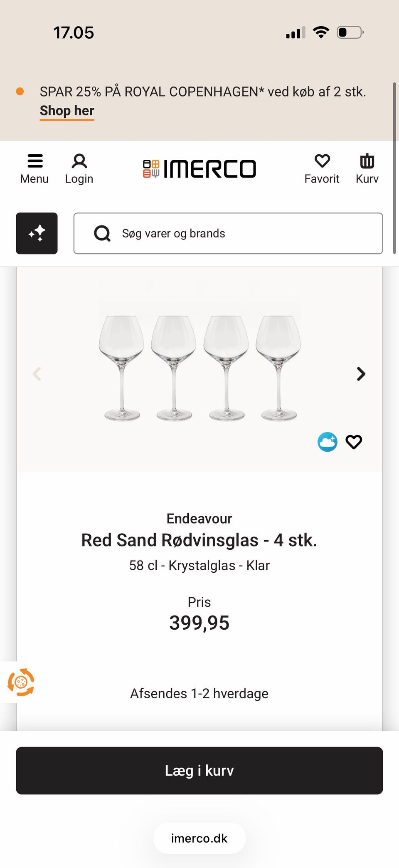Click the search magnifier icon

(102, 233)
